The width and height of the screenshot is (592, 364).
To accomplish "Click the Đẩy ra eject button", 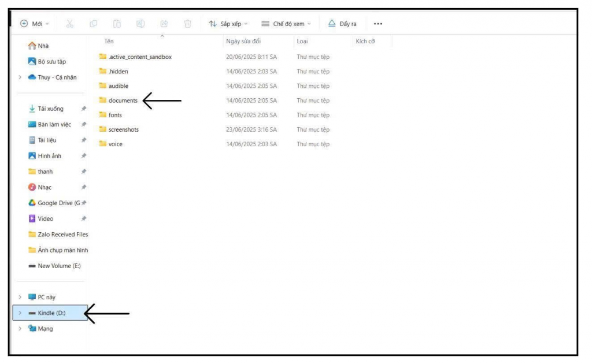I will [342, 24].
